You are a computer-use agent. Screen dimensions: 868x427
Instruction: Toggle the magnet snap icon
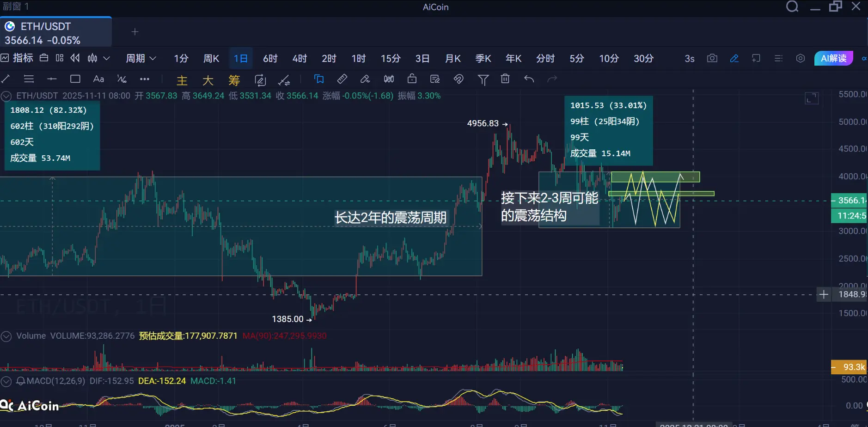458,79
